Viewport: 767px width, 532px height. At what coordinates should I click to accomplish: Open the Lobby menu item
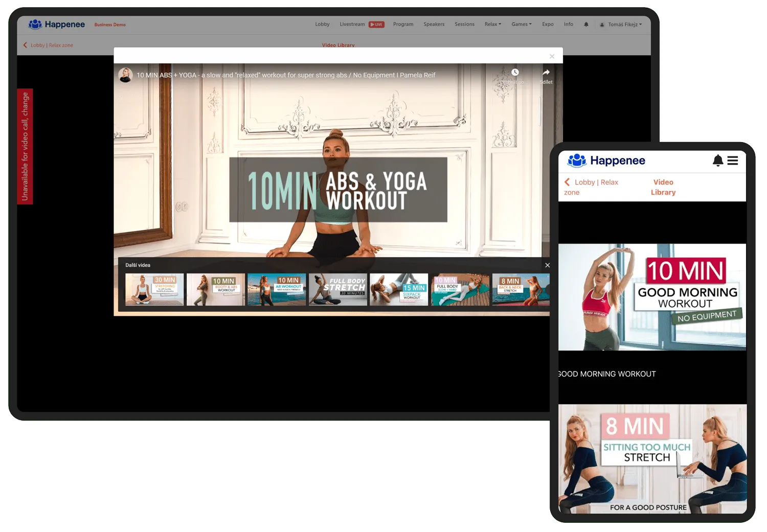point(322,24)
